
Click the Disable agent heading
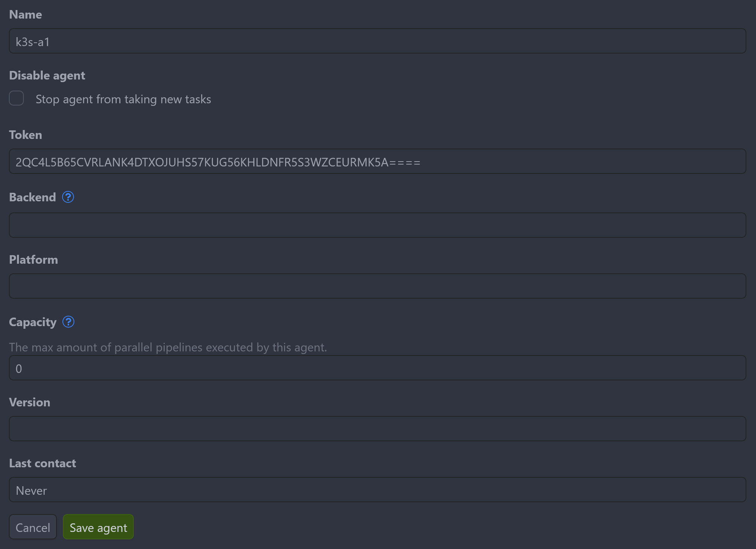(47, 75)
